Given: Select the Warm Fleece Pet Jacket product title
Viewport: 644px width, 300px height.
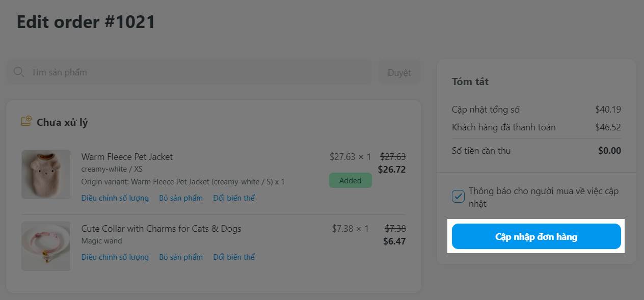Looking at the screenshot, I should tap(127, 156).
